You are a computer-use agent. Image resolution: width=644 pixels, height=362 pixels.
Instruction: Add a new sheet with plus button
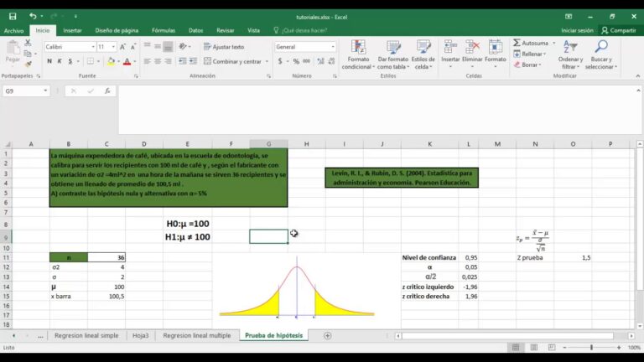click(x=327, y=336)
